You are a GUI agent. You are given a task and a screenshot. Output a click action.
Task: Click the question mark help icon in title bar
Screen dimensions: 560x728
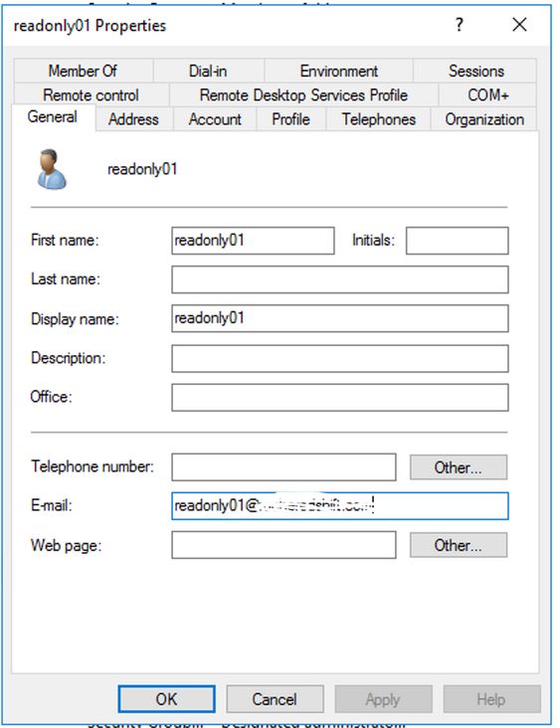(460, 24)
